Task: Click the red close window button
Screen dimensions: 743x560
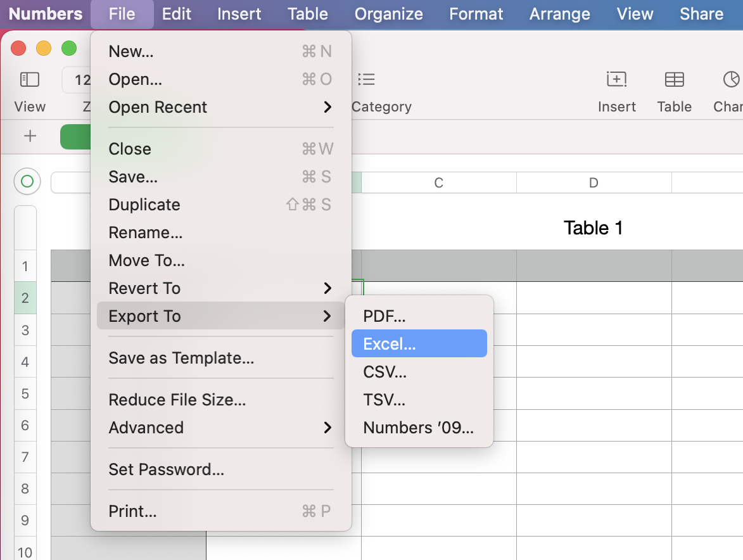Action: tap(18, 48)
